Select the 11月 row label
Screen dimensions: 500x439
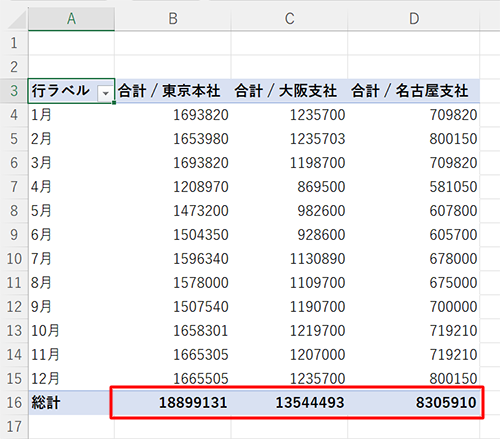tap(71, 355)
